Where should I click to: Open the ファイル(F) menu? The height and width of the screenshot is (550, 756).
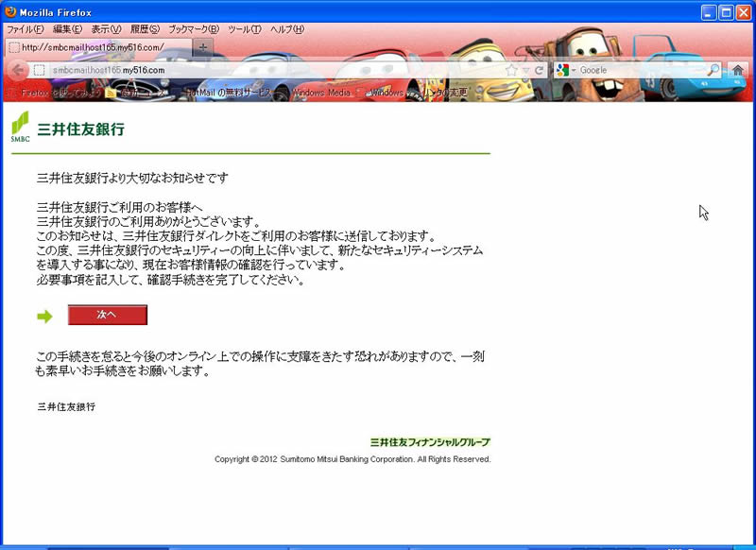[x=26, y=29]
